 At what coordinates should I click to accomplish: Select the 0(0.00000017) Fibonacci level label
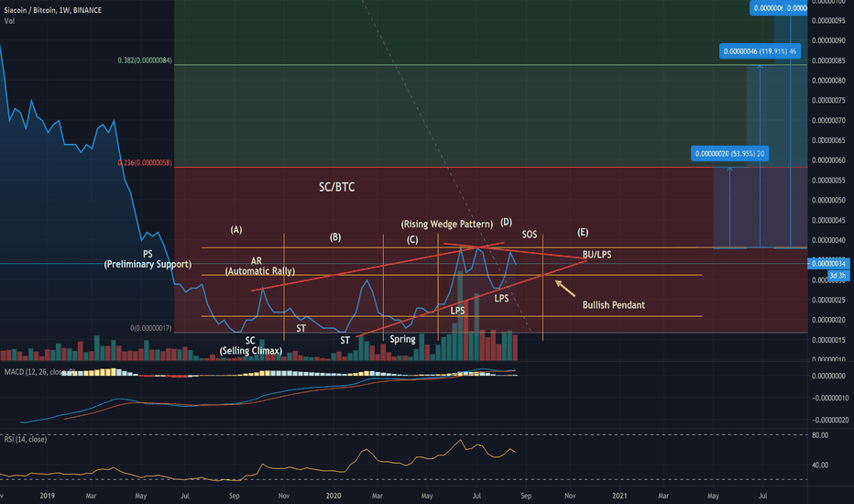[151, 328]
